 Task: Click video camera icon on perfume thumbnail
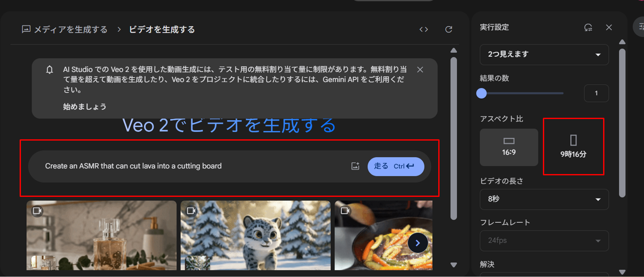click(37, 211)
